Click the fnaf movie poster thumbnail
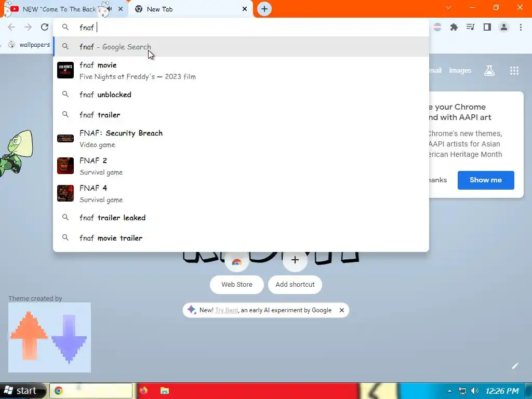Viewport: 532px width, 399px height. [65, 70]
